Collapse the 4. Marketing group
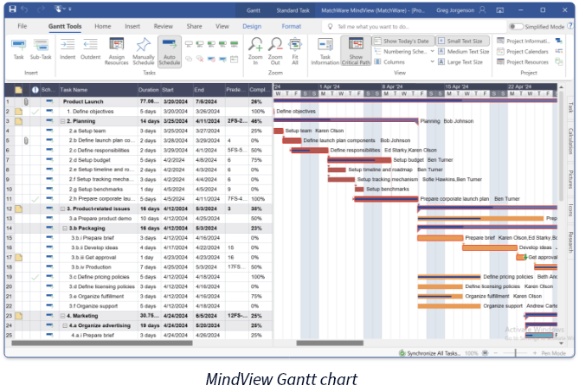Screen dimensions: 579x392 [x=63, y=316]
